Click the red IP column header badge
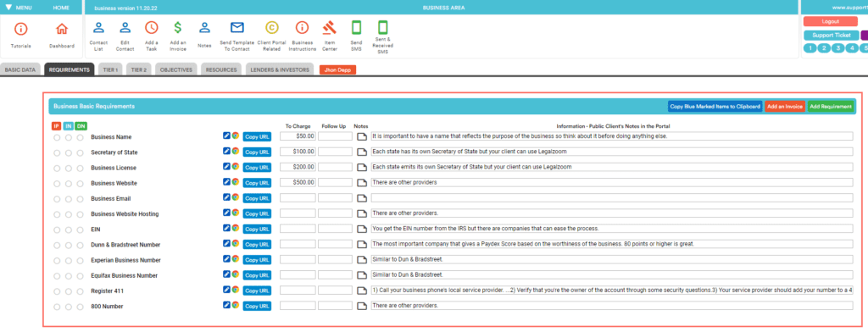 tap(57, 126)
